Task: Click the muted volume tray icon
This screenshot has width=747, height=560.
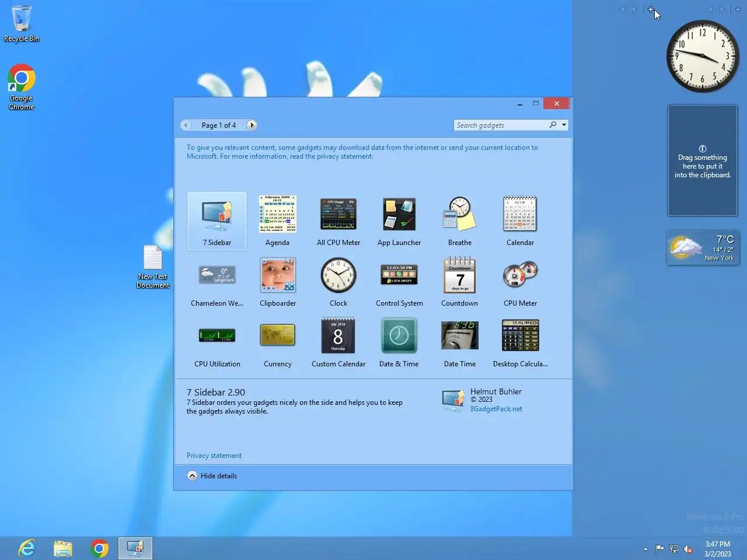Action: [689, 549]
